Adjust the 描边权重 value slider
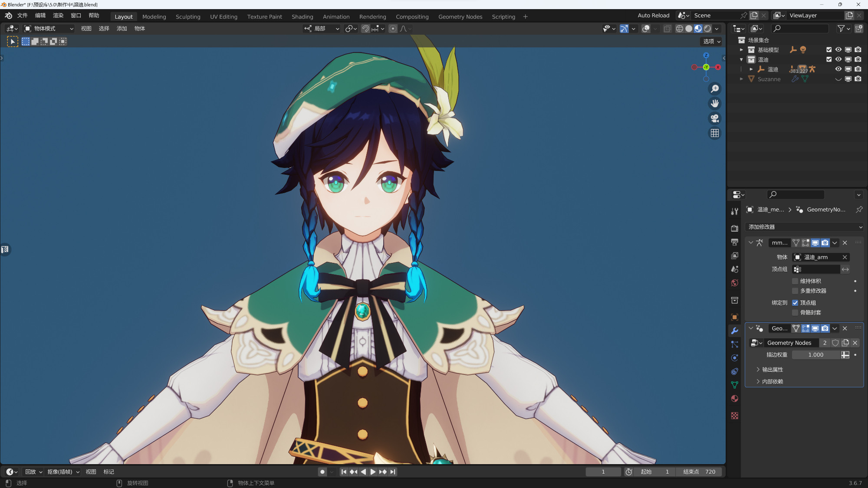The image size is (868, 488). coord(815,355)
